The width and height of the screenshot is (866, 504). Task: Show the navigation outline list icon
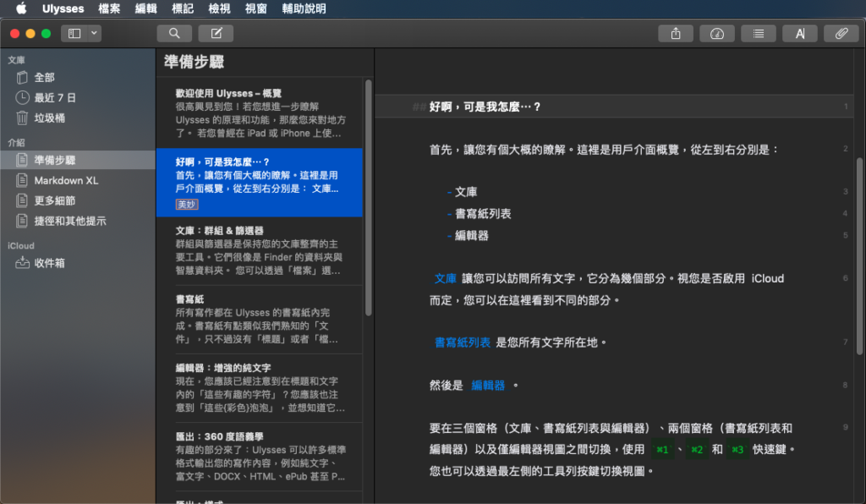(x=759, y=34)
